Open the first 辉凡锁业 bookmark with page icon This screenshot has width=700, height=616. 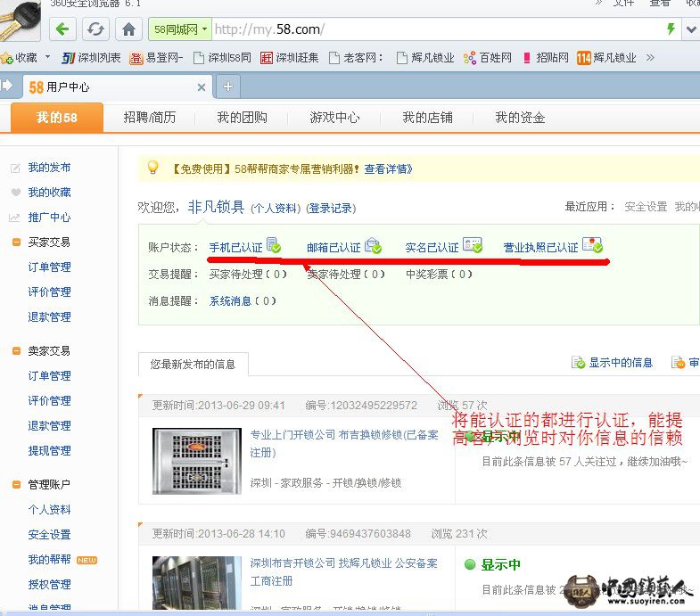425,58
